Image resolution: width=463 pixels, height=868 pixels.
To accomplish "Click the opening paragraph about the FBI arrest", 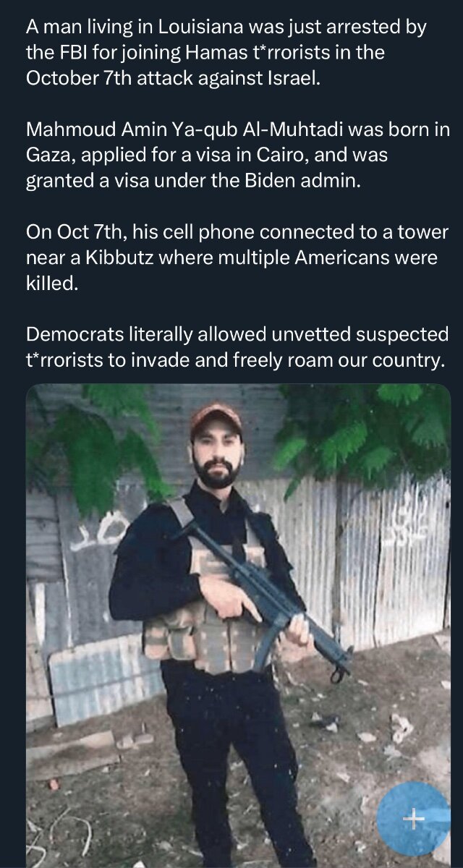I will (x=226, y=53).
